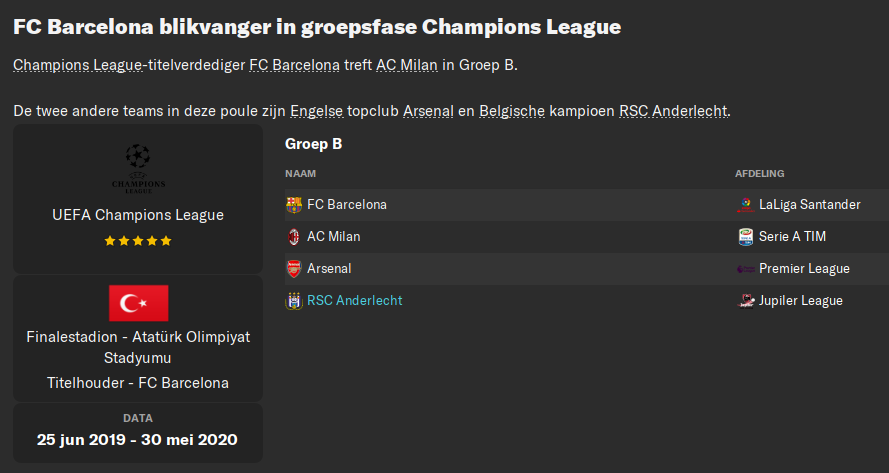Click the Arsenal club crest icon
Screen dimensions: 889x473
293,269
